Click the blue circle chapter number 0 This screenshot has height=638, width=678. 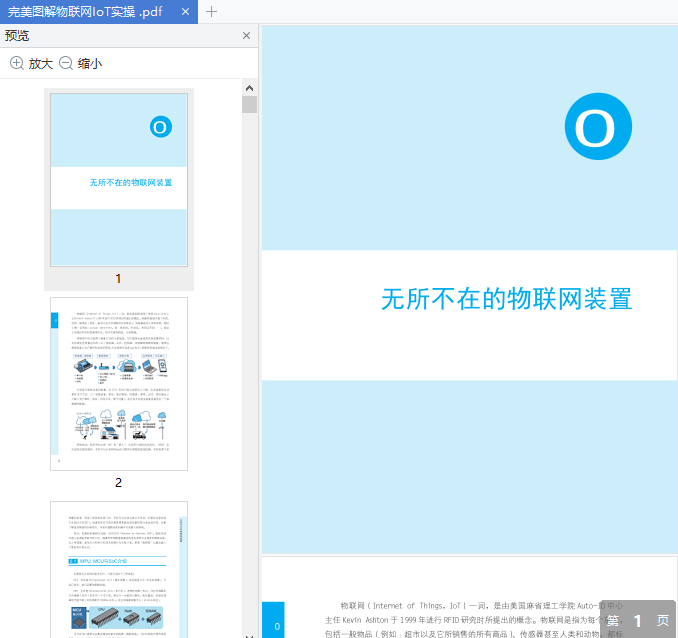pos(598,127)
